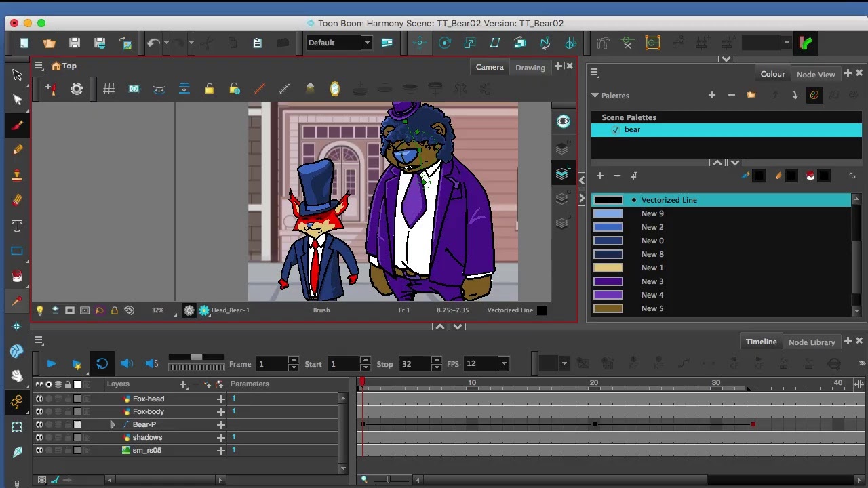The height and width of the screenshot is (488, 868).
Task: Click the add colour plus icon
Action: [x=599, y=176]
